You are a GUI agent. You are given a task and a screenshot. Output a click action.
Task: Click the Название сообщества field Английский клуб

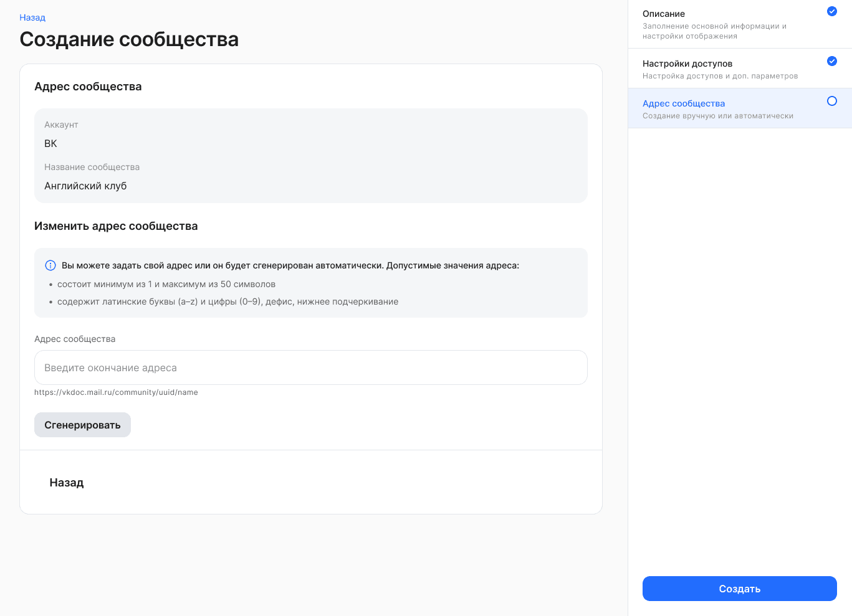tap(310, 185)
